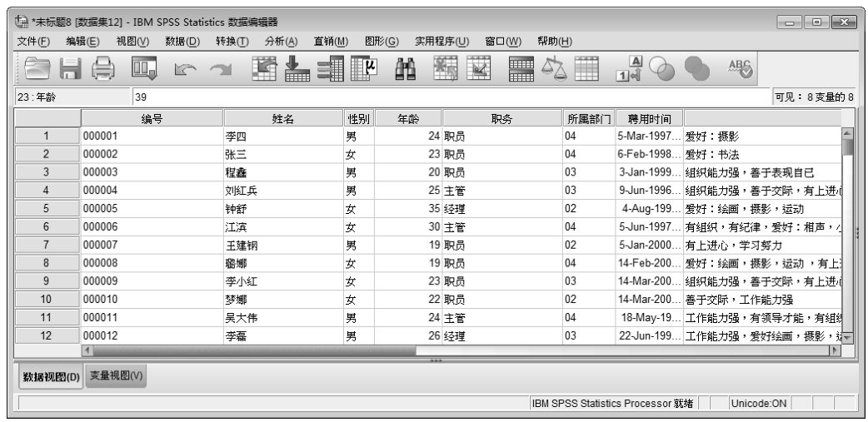This screenshot has height=422, width=868.
Task: Click the cell value editor field showing 39
Action: click(x=451, y=97)
